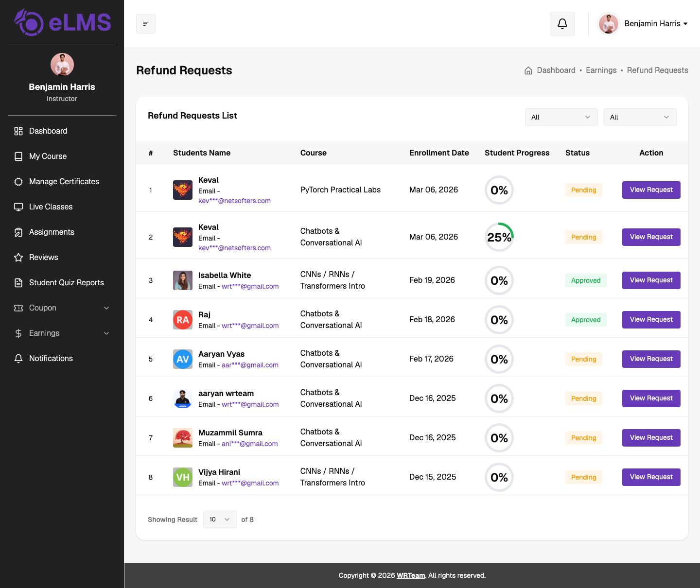
Task: Expand the Coupon submenu
Action: pyautogui.click(x=62, y=308)
